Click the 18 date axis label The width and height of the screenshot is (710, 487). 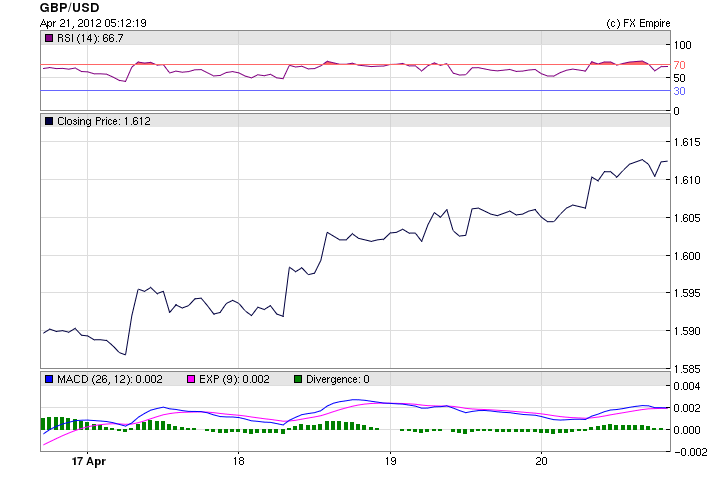pyautogui.click(x=239, y=461)
